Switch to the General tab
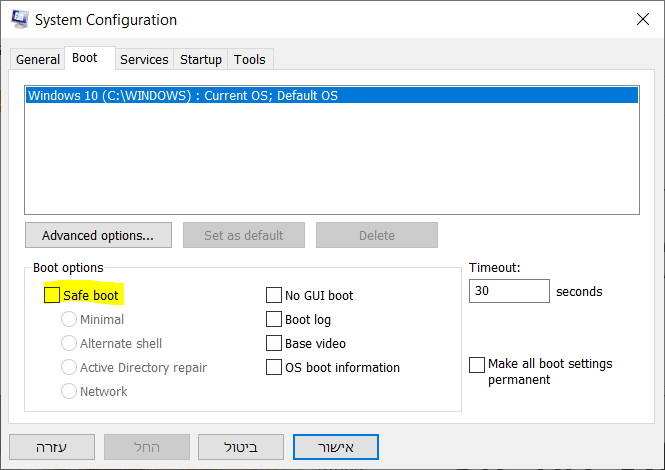The image size is (665, 470). tap(38, 60)
